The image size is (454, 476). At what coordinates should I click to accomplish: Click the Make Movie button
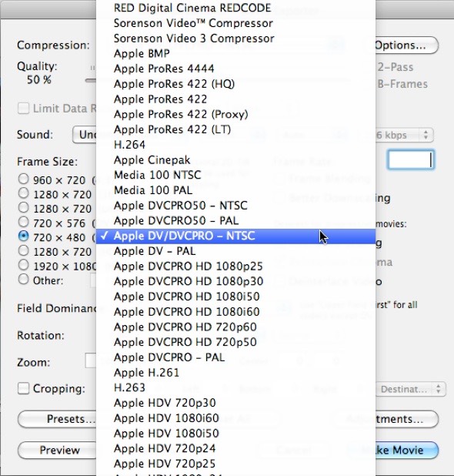coord(407,450)
